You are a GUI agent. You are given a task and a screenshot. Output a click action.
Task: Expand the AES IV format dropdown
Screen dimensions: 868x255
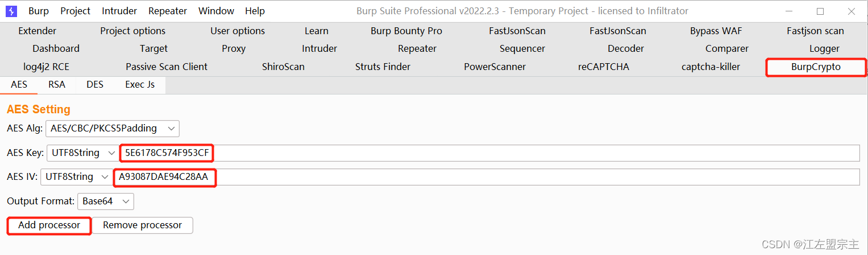(x=76, y=177)
